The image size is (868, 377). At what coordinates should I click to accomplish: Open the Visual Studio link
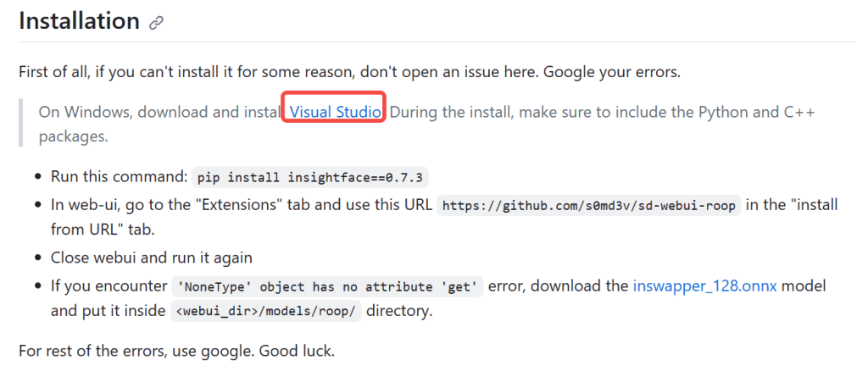tap(336, 112)
